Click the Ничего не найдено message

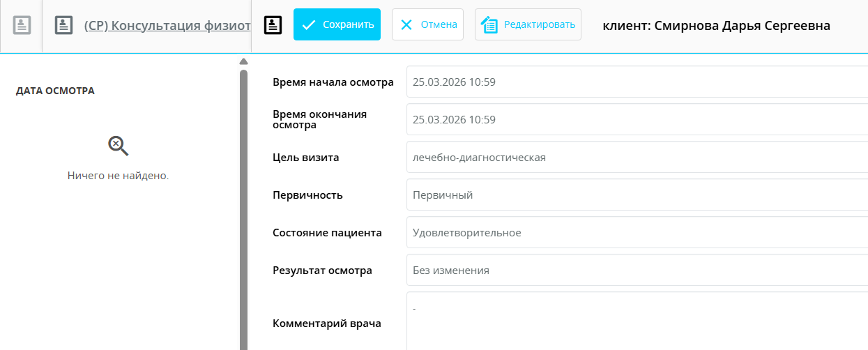click(x=118, y=176)
